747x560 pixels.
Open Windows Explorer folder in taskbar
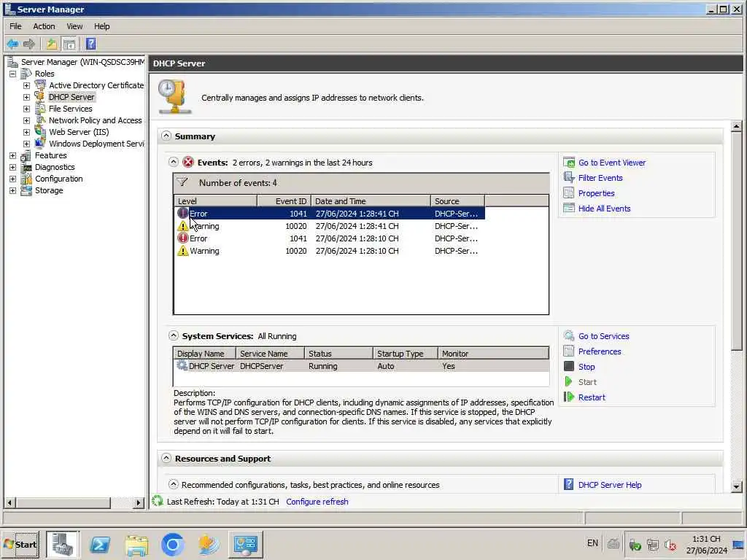coord(136,544)
